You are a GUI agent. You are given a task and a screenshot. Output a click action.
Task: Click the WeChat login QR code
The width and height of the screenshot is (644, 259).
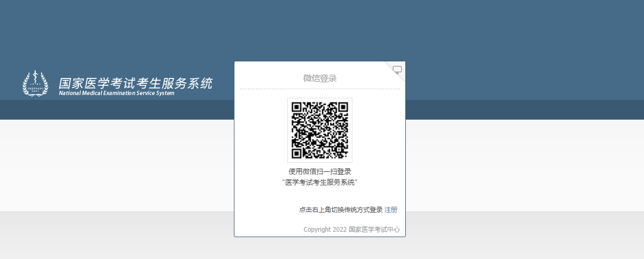(x=320, y=130)
